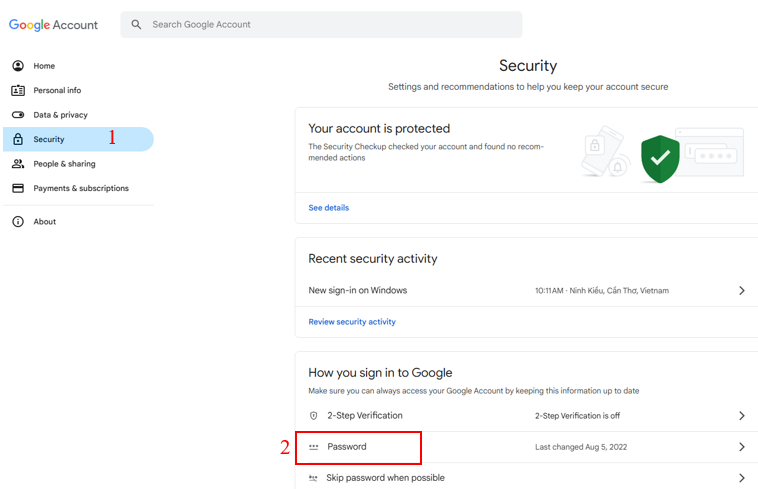The image size is (758, 489).
Task: Click the Search Google Account field
Action: [x=321, y=25]
